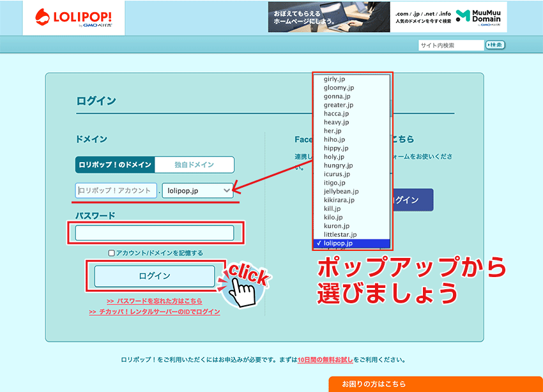Open the lolipop.jp domain dropdown
This screenshot has height=392, width=543.
click(197, 190)
